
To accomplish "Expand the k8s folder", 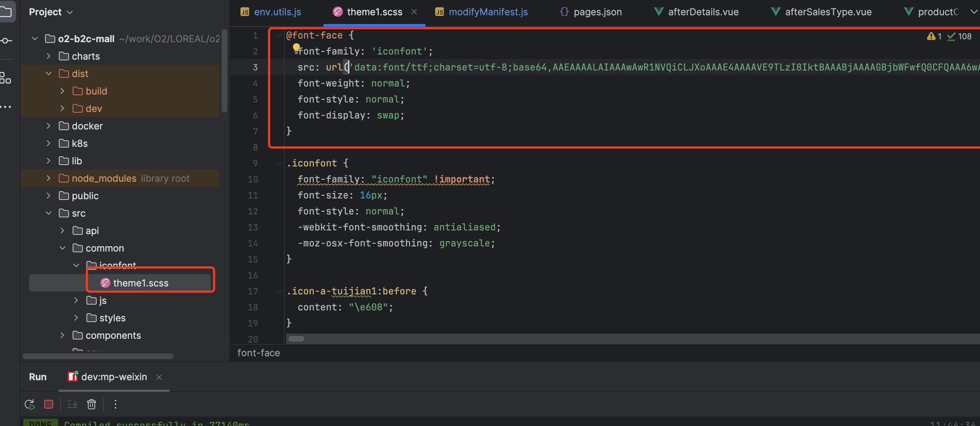I will [48, 143].
